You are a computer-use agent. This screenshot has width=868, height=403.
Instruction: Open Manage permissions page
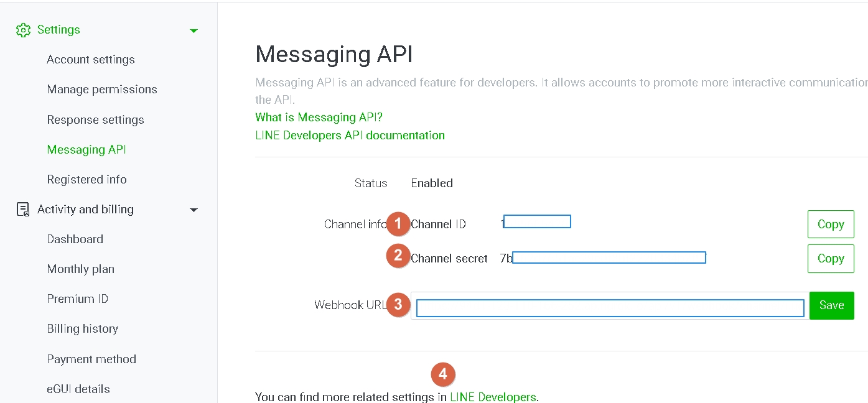click(102, 90)
